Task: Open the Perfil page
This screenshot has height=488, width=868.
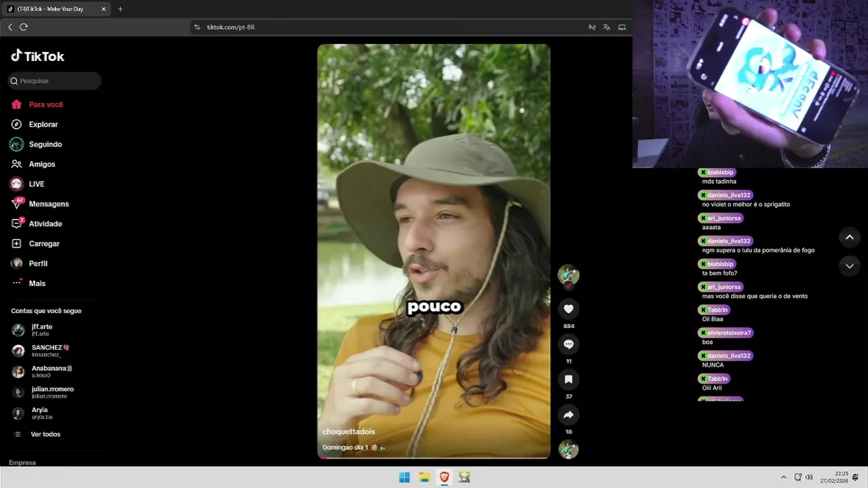Action: click(30, 263)
